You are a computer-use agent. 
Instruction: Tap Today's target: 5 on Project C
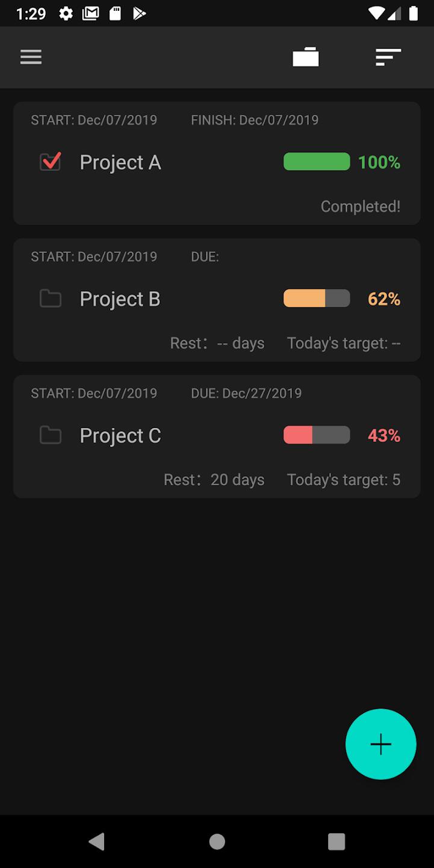click(344, 480)
